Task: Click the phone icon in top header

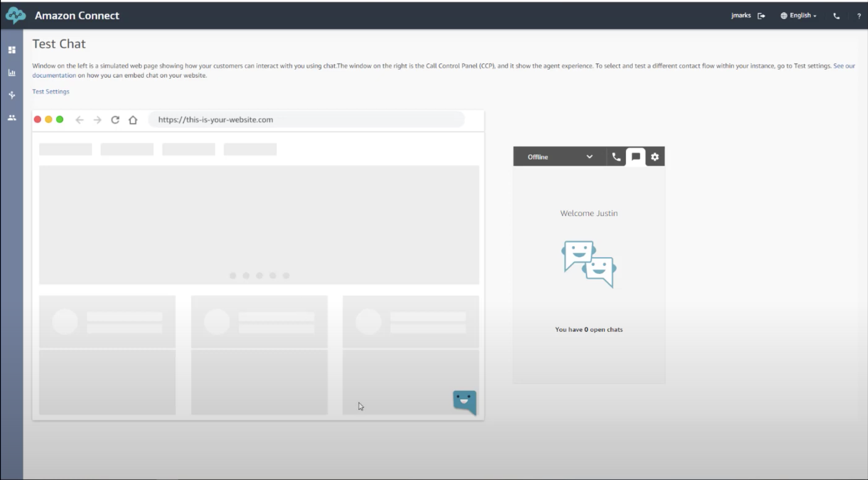Action: point(836,16)
